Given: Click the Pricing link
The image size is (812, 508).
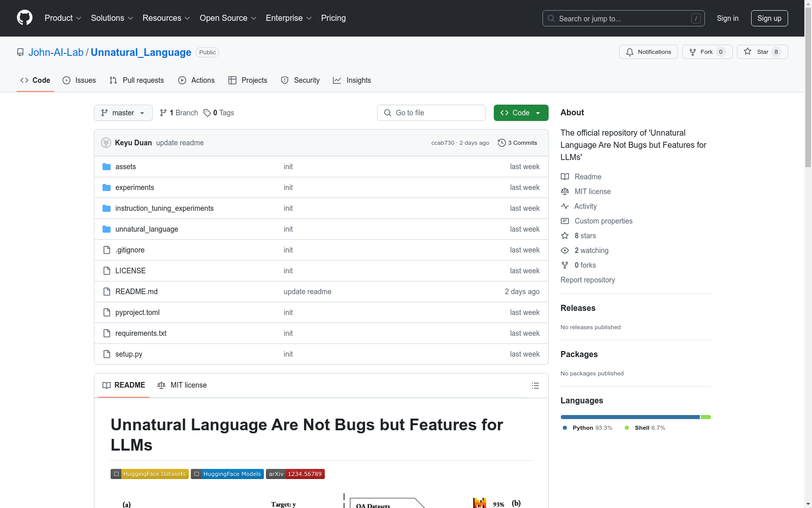Looking at the screenshot, I should coord(333,18).
